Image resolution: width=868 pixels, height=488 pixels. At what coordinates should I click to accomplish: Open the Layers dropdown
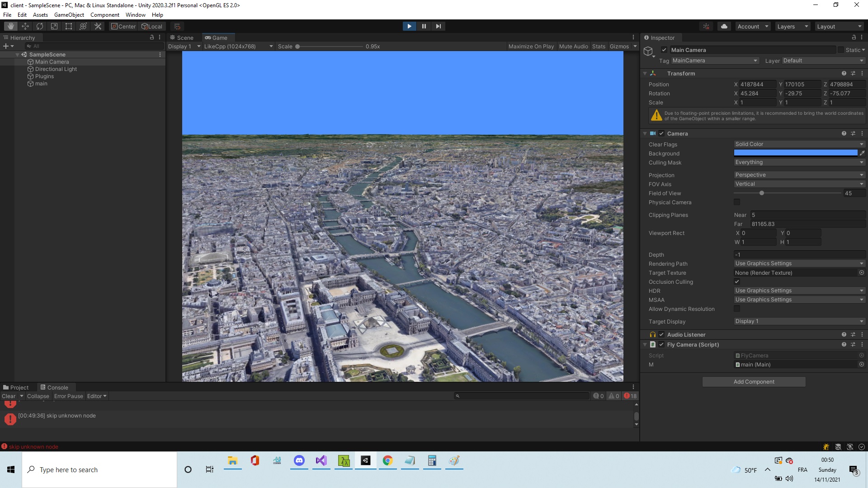point(792,26)
